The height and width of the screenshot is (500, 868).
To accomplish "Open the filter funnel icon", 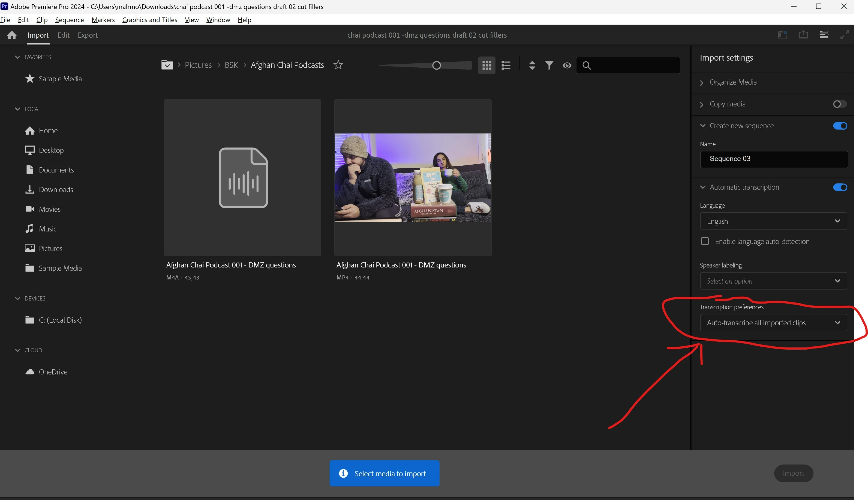I will click(549, 65).
